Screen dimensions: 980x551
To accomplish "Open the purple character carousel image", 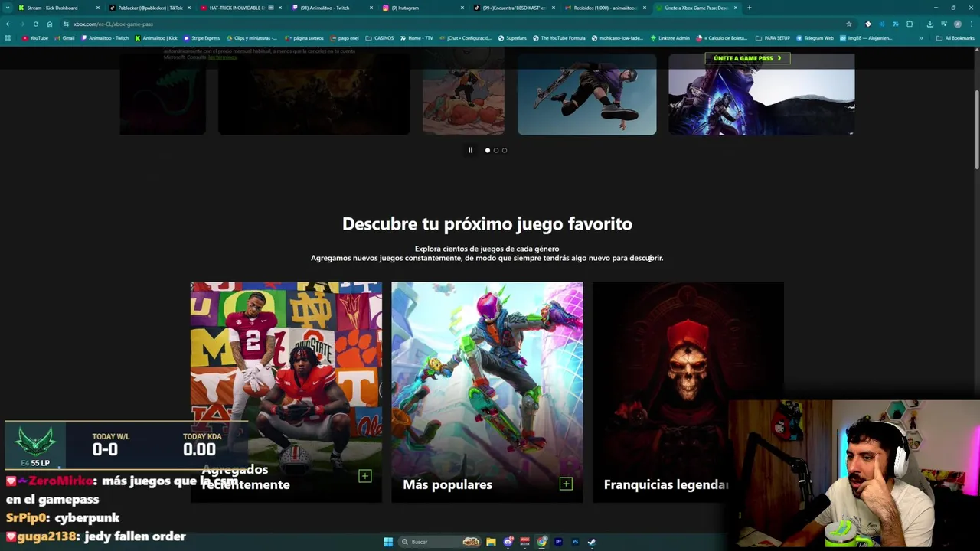I will coord(761,94).
